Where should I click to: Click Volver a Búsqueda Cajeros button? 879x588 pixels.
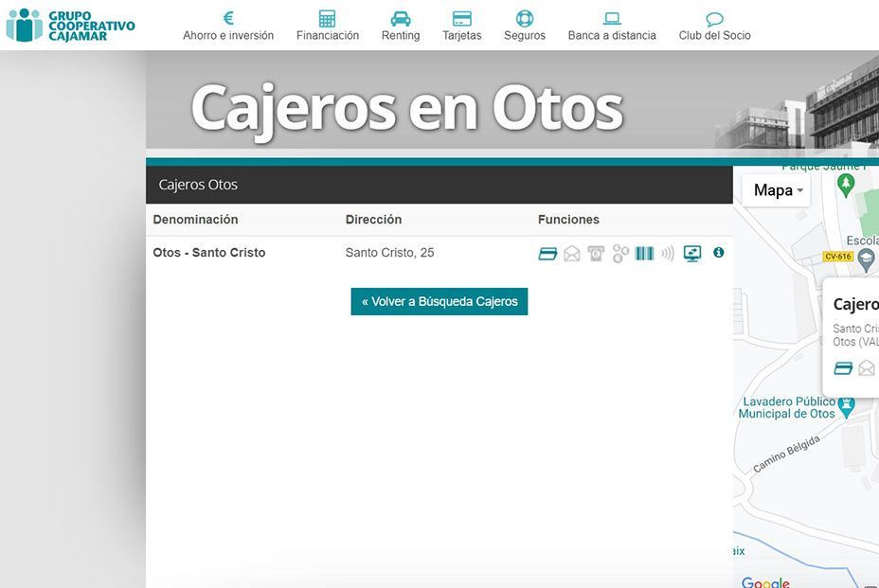point(439,301)
